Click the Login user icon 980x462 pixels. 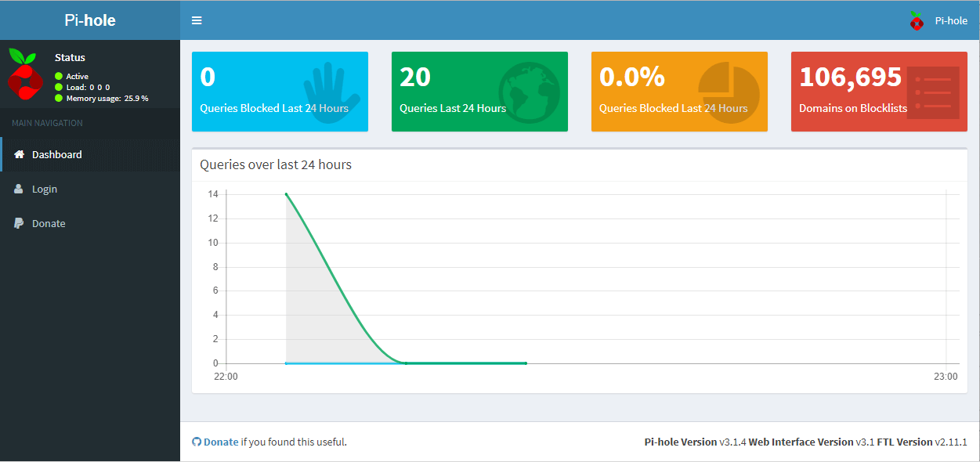point(19,189)
